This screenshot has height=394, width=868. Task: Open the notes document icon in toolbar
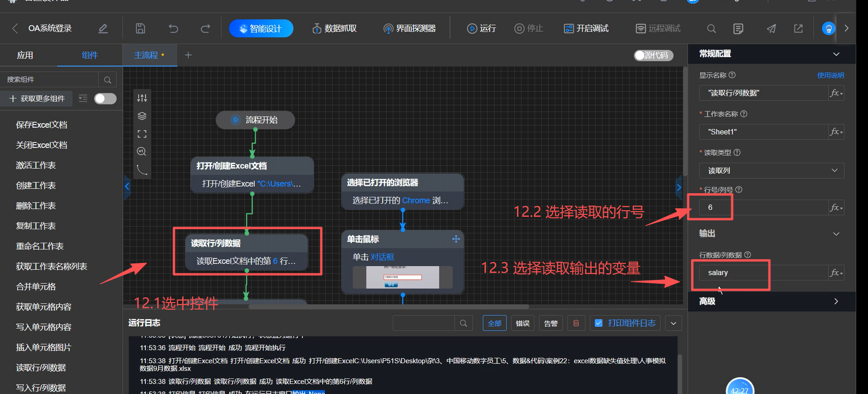tap(738, 29)
